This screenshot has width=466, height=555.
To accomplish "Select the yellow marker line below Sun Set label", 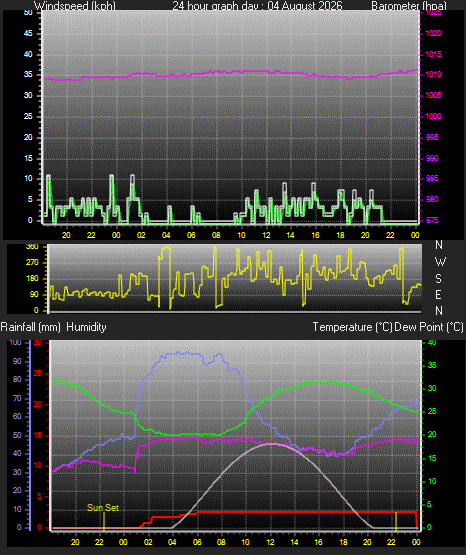I will [104, 521].
